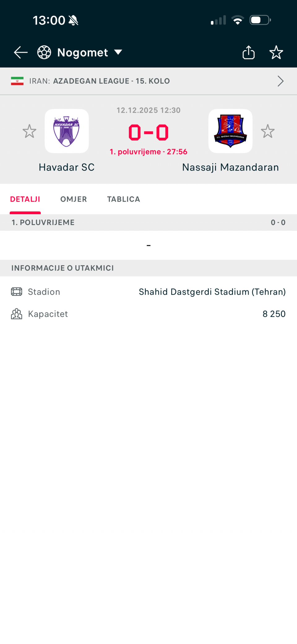Favorite Havadar SC with star
Screen dimensions: 297x644
tap(29, 131)
